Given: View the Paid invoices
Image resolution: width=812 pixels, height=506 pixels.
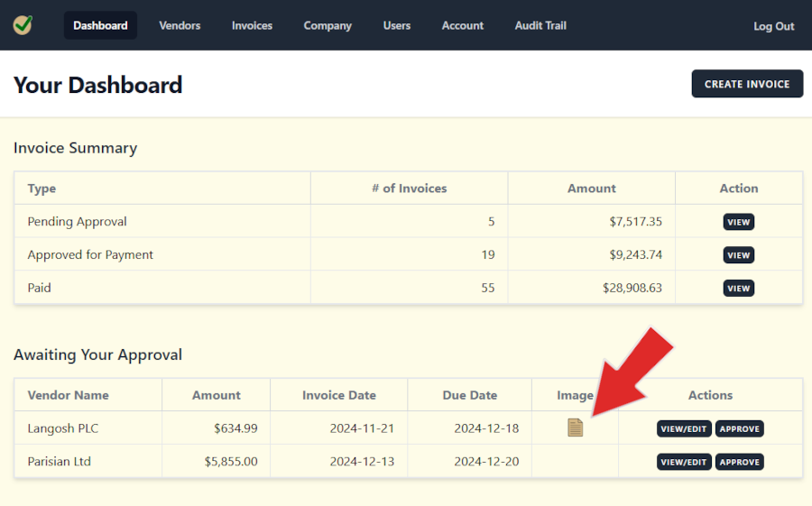Looking at the screenshot, I should click(x=738, y=288).
